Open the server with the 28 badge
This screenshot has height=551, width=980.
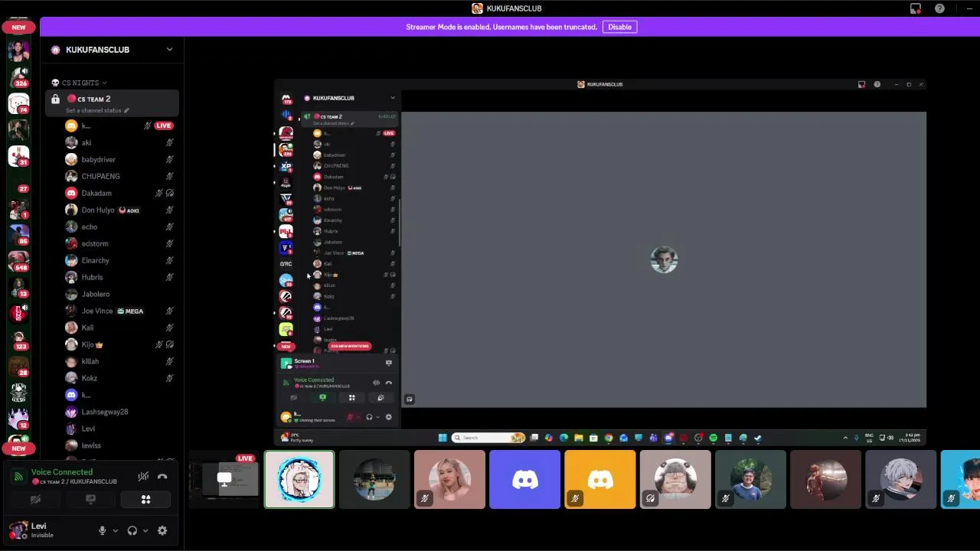[18, 366]
